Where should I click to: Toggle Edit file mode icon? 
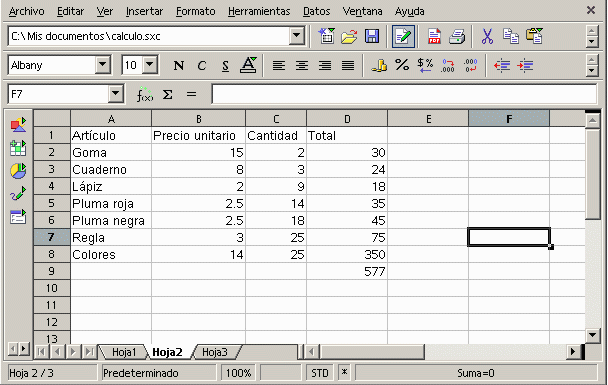(x=403, y=36)
